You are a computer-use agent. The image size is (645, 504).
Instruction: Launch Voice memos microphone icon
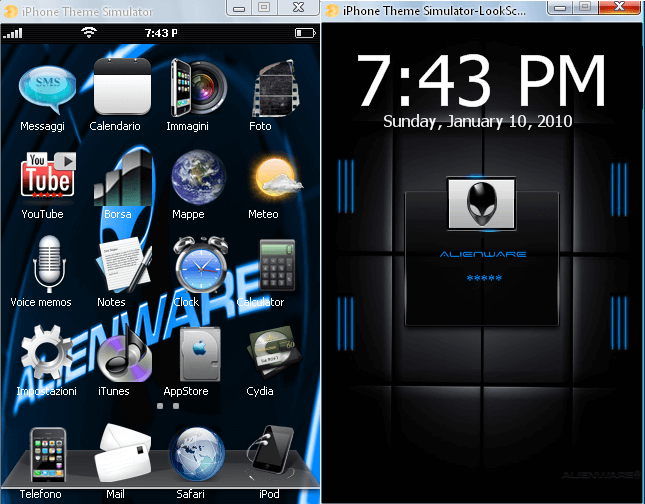point(49,264)
